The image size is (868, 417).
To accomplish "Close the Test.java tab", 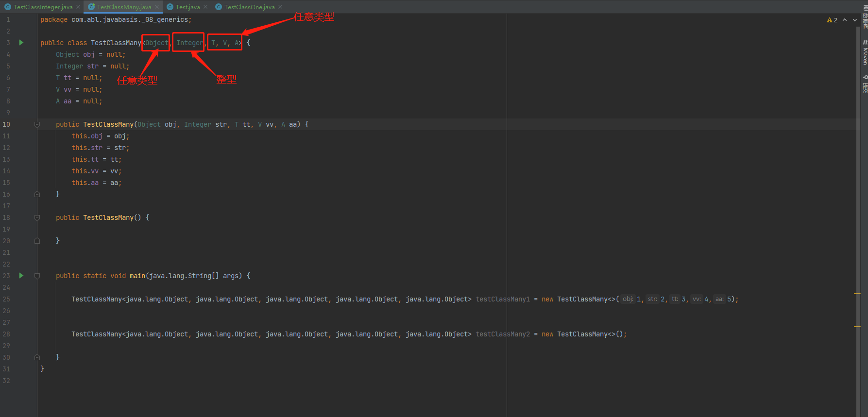I will [205, 7].
